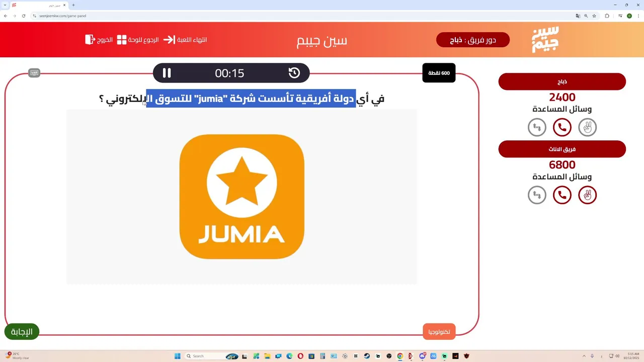Image resolution: width=644 pixels, height=362 pixels.
Task: Open the Steam icon in the taskbar
Action: tap(367, 356)
